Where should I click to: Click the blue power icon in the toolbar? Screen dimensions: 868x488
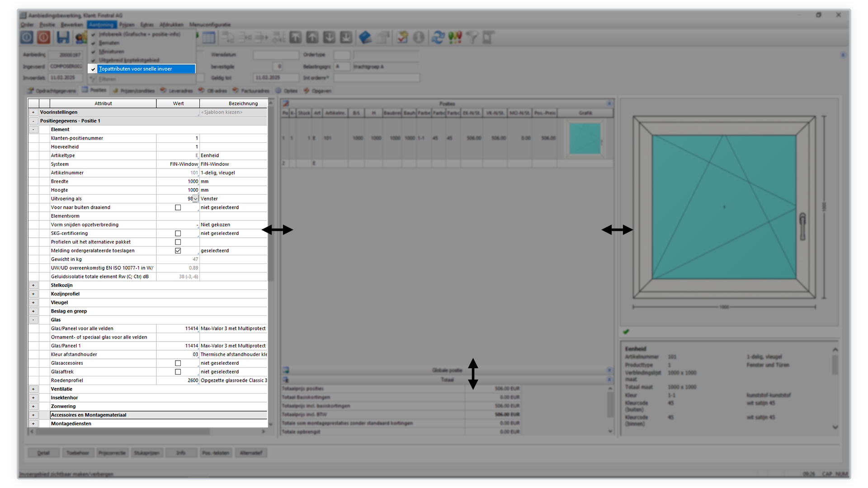click(27, 38)
